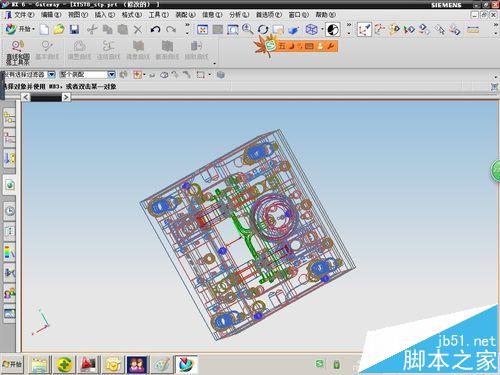Viewport: 500px width, 375px height.
Task: Open the 编辑 (Edit) menu
Action: click(x=51, y=15)
